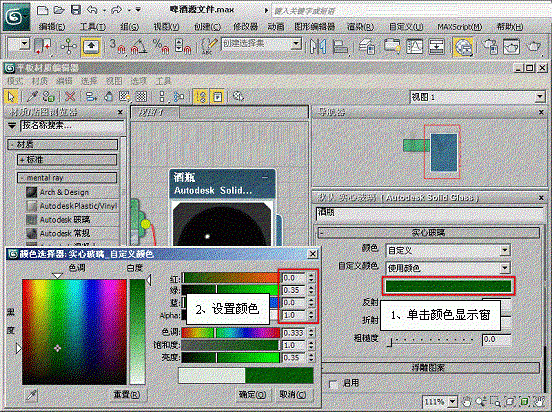Collapse the 实心玻璃 rollout header
Image resolution: width=552 pixels, height=412 pixels.
tap(428, 233)
